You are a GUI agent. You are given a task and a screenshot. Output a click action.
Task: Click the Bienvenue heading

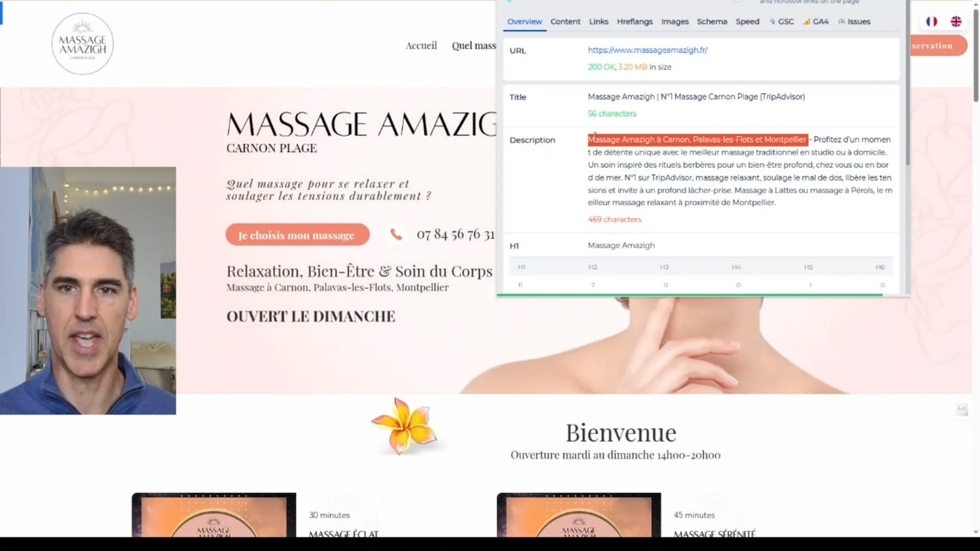click(x=621, y=433)
